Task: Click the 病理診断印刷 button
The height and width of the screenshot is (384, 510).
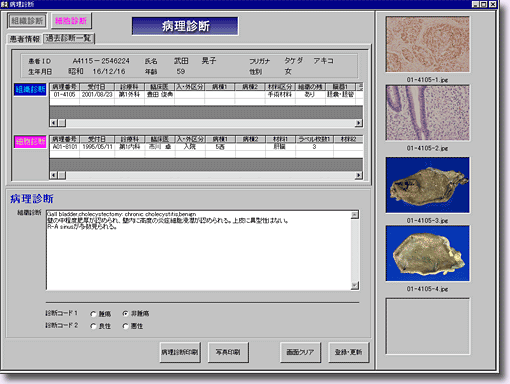Action: pyautogui.click(x=180, y=352)
